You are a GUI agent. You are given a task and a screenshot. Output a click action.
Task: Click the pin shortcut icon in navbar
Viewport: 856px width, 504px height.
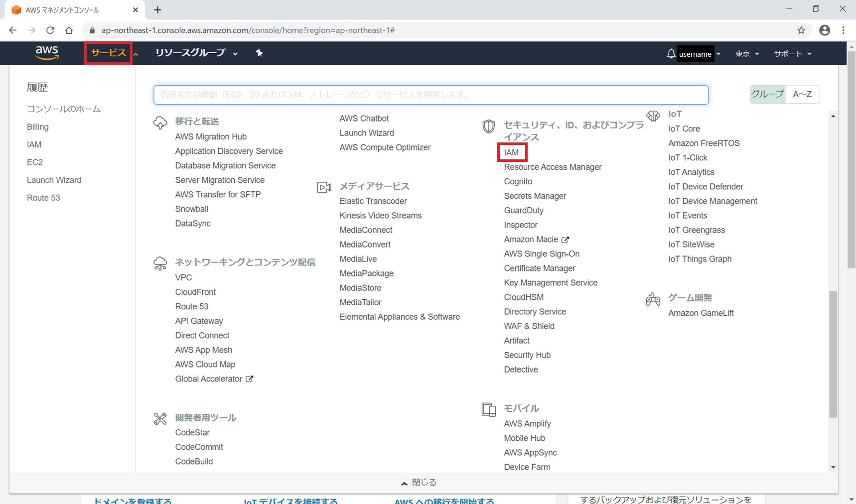(x=259, y=53)
